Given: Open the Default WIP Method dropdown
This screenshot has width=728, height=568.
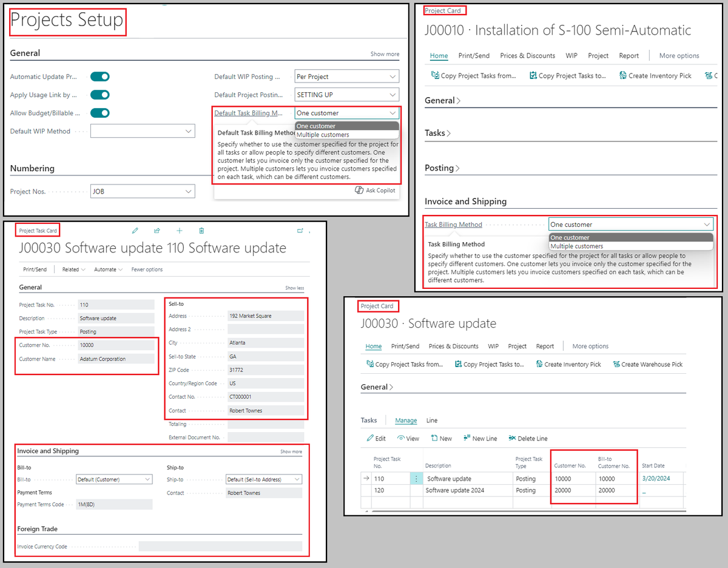Looking at the screenshot, I should [143, 131].
